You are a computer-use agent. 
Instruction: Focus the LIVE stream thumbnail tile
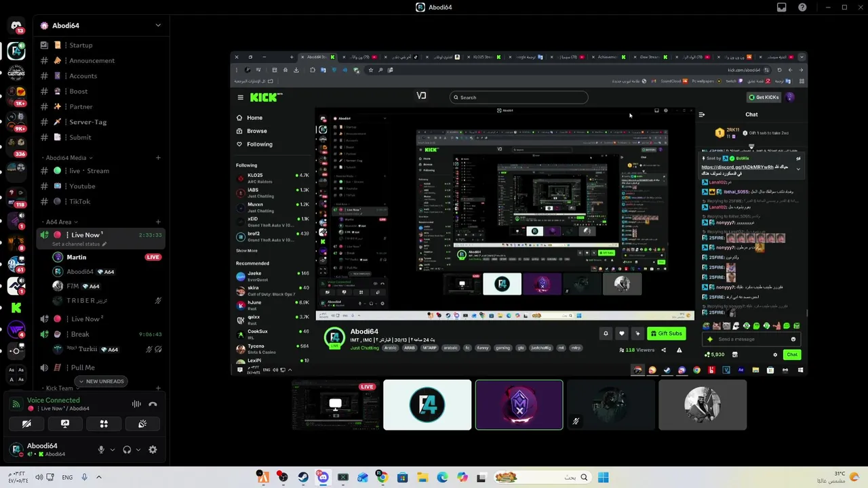[336, 405]
